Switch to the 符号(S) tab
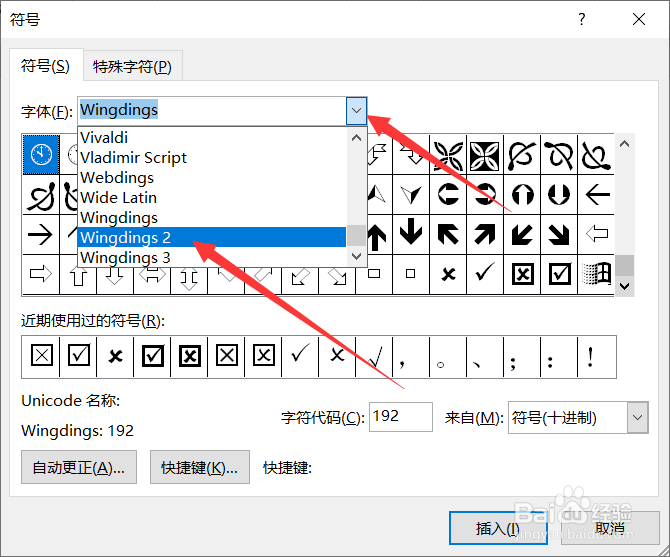 coord(45,66)
